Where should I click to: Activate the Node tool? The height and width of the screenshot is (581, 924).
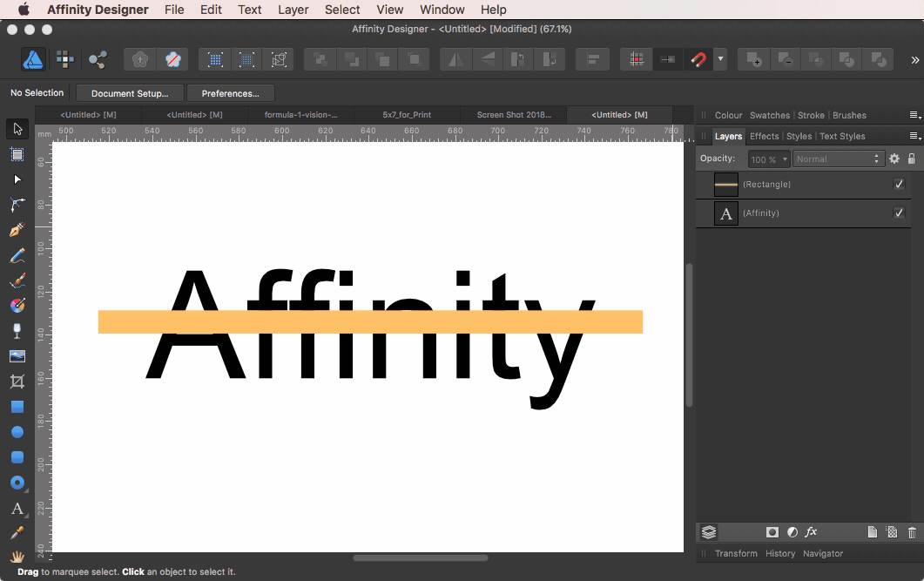[x=17, y=179]
